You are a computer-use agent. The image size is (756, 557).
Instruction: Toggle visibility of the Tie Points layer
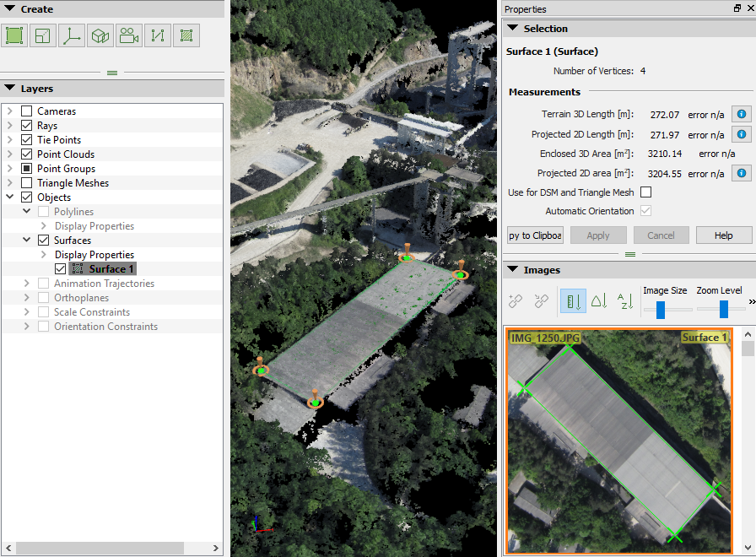click(26, 139)
